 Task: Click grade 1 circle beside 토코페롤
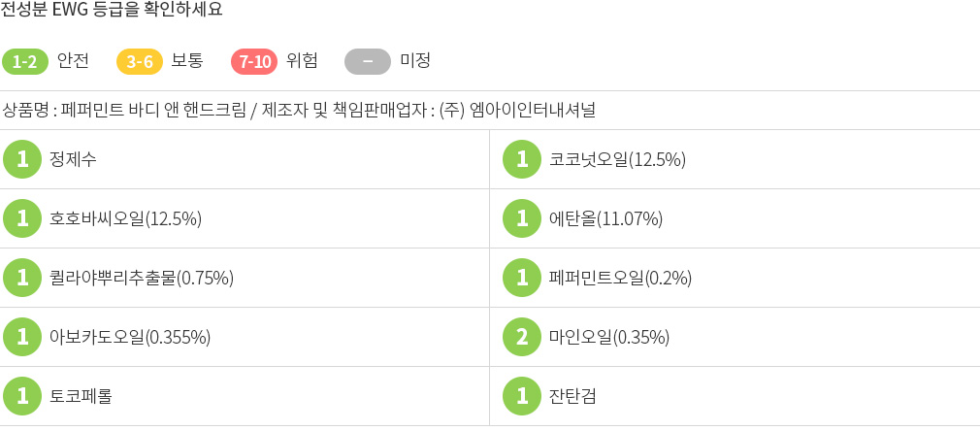coord(22,396)
